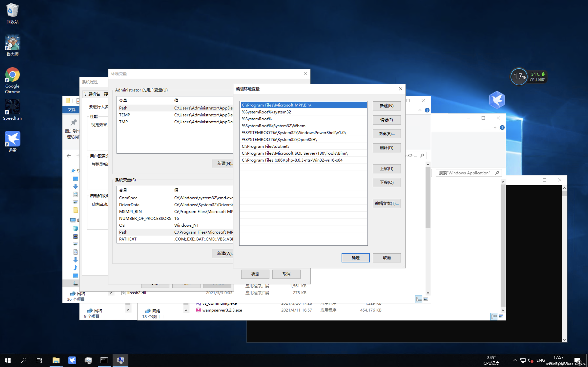The image size is (588, 367).
Task: Click 确定 to confirm environment variable changes
Action: coord(355,258)
